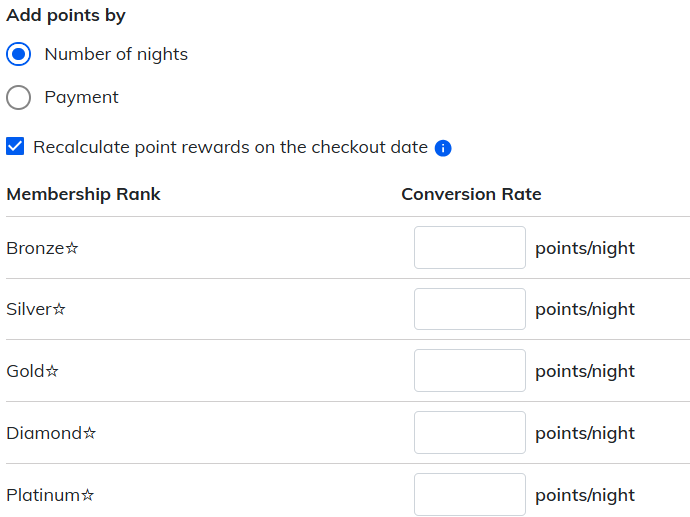Click into the Diamond points/night field
The height and width of the screenshot is (517, 690).
469,433
